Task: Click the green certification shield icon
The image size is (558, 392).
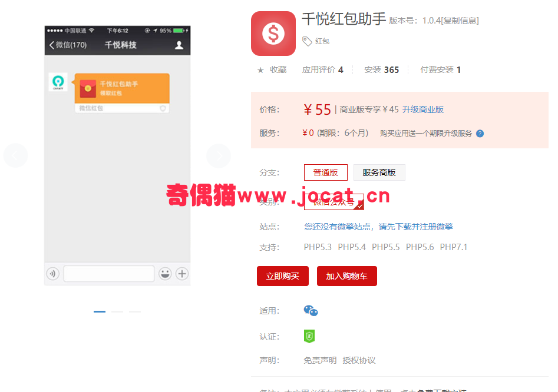Action: [309, 336]
